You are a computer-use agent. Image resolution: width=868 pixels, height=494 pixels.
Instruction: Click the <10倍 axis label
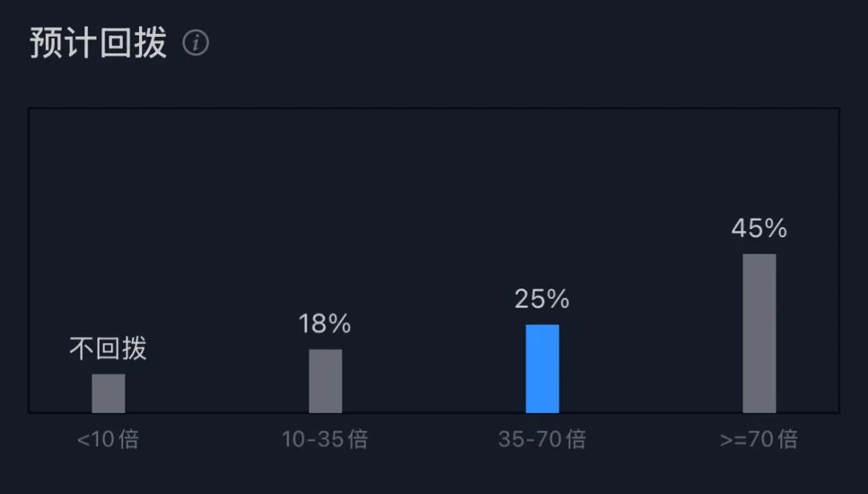coord(108,439)
